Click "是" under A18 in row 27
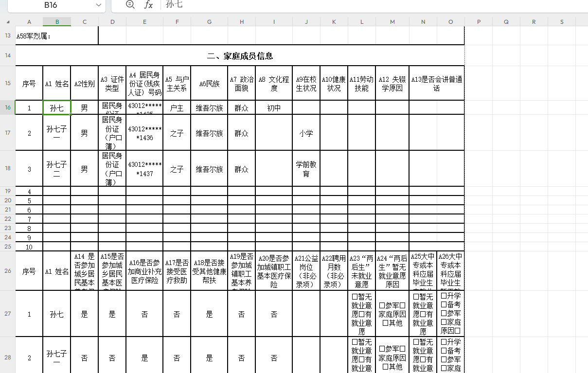 point(209,314)
